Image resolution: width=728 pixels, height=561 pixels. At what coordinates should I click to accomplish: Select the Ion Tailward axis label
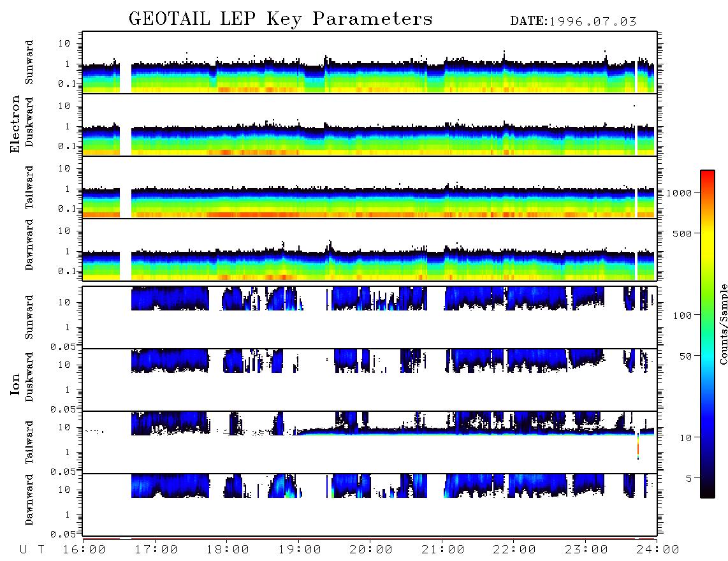29,442
